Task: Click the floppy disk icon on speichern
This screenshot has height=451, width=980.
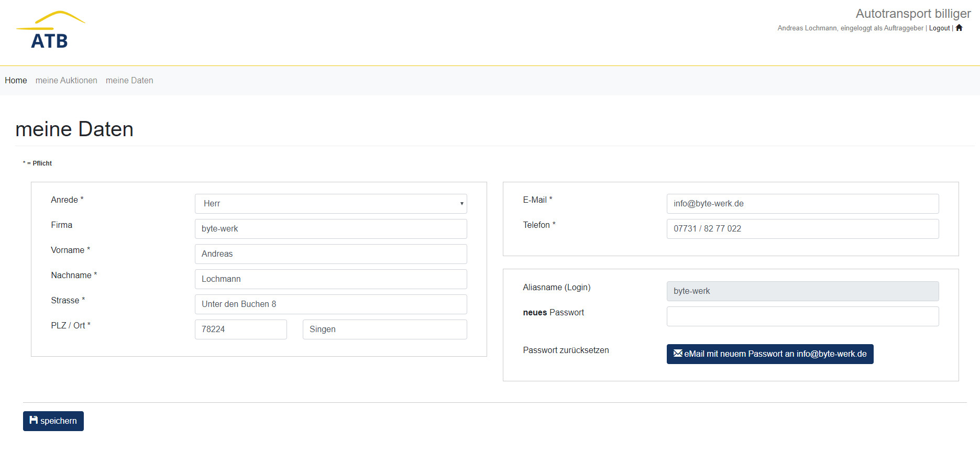Action: tap(34, 420)
